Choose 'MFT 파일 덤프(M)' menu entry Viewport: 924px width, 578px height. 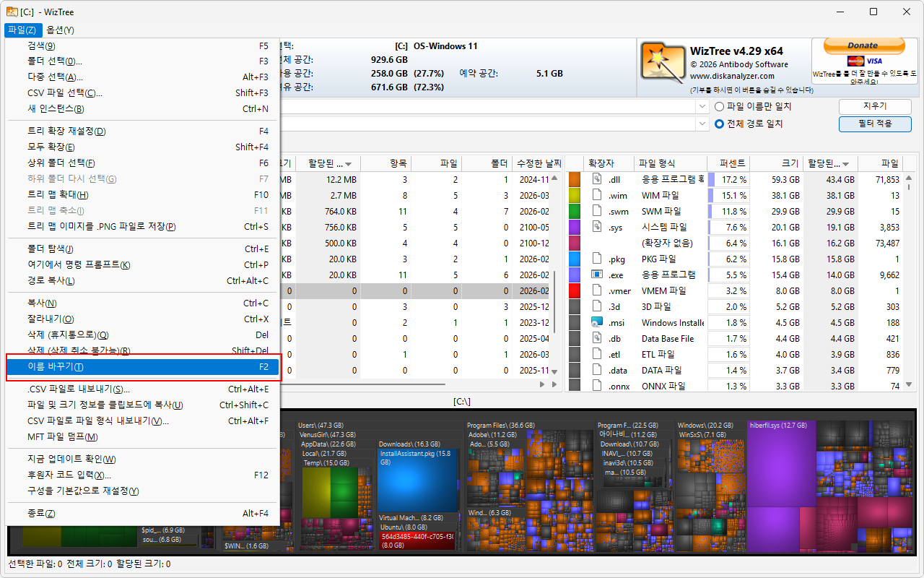tap(142, 437)
